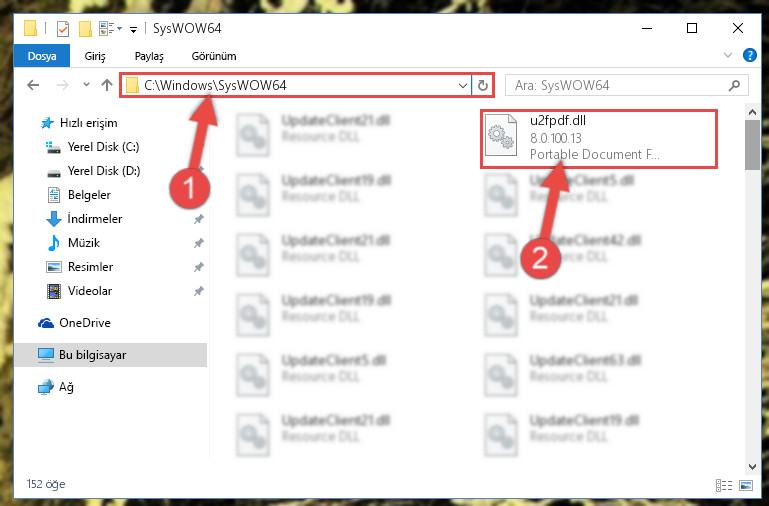Open the Görünüm ribbon tab
This screenshot has width=769, height=506.
tap(214, 56)
